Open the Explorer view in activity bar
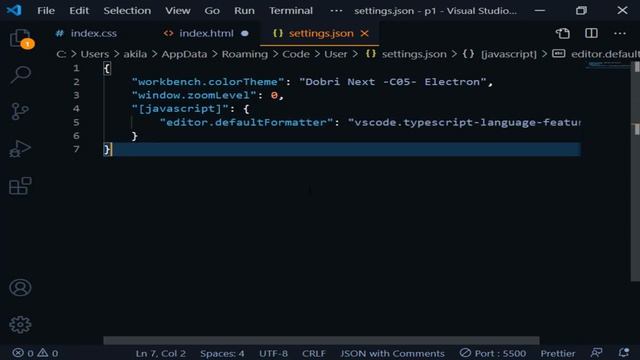Viewport: 640px width, 360px height. point(20,38)
